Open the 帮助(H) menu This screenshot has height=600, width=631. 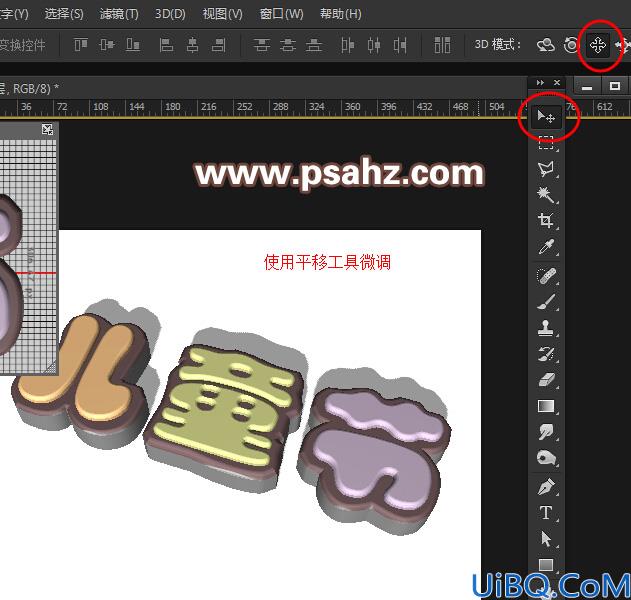pos(340,14)
